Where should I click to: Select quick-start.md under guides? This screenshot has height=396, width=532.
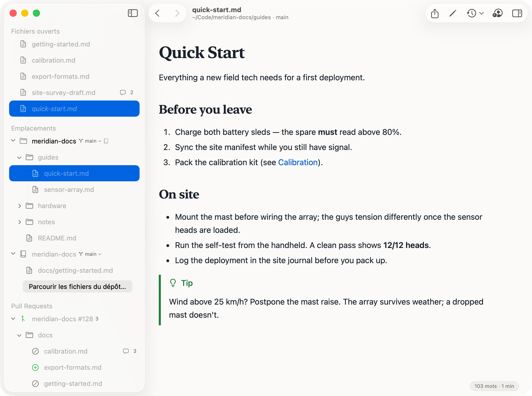pos(74,174)
